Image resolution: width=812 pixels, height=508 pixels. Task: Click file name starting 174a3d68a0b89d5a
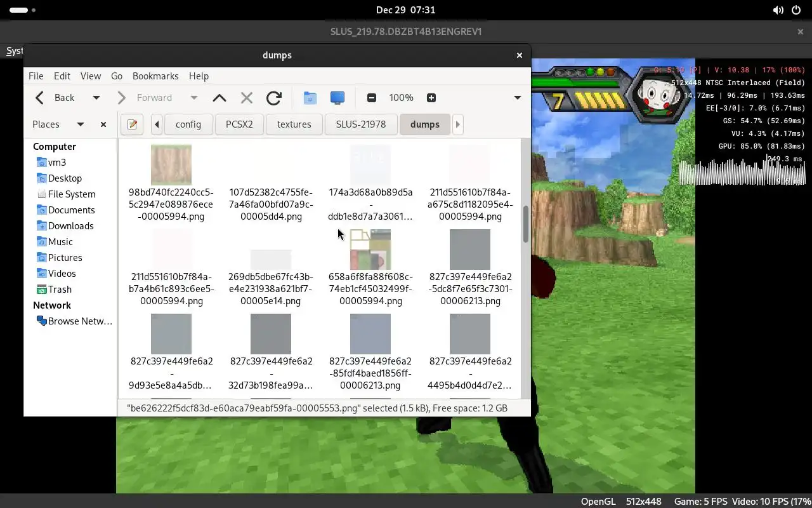370,204
